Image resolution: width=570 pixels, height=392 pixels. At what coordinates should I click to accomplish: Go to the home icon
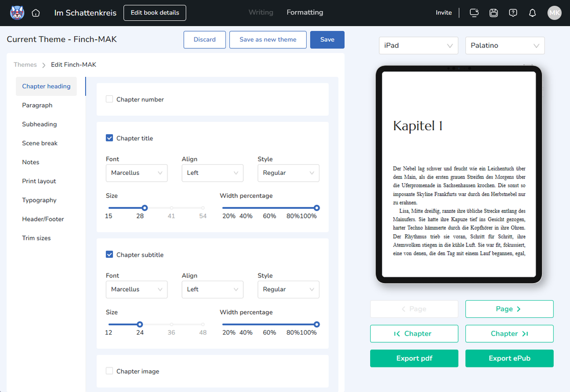(x=36, y=13)
